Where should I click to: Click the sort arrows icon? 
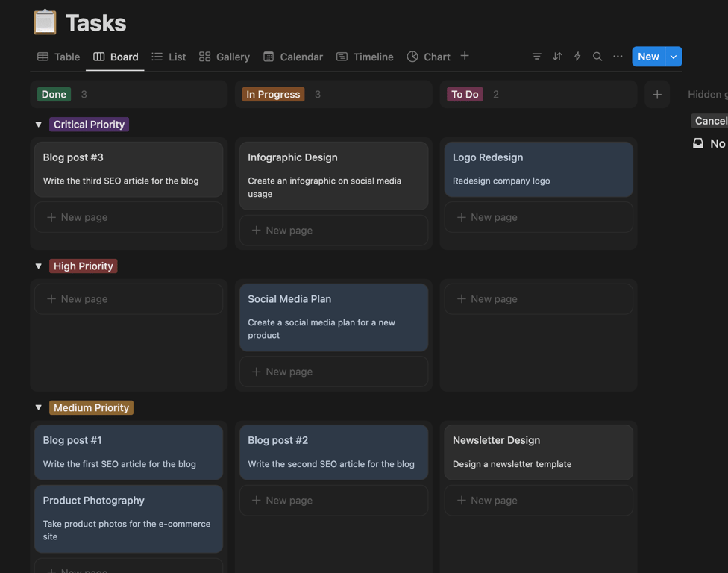click(x=557, y=57)
